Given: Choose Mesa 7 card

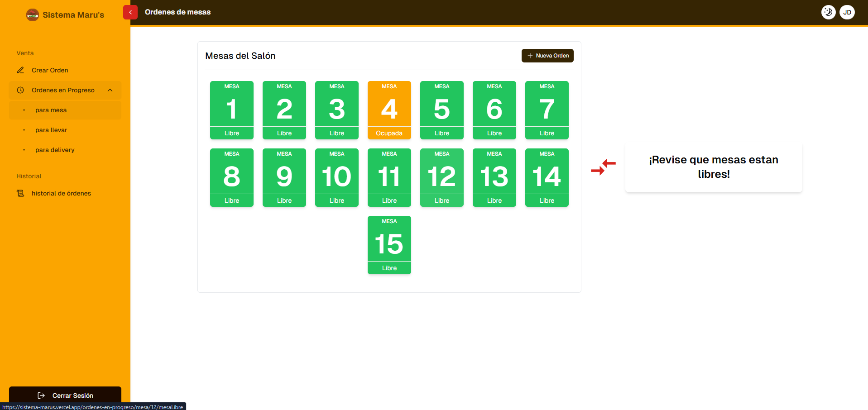Looking at the screenshot, I should pos(547,110).
